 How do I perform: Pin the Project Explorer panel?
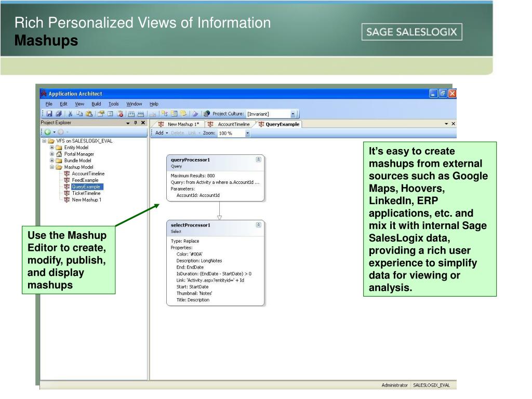pyautogui.click(x=136, y=123)
